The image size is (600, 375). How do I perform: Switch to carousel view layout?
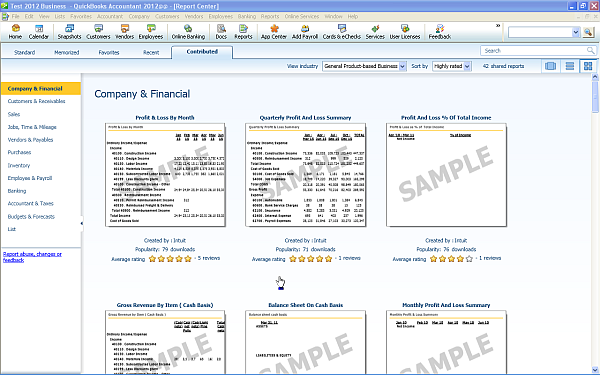[x=551, y=66]
